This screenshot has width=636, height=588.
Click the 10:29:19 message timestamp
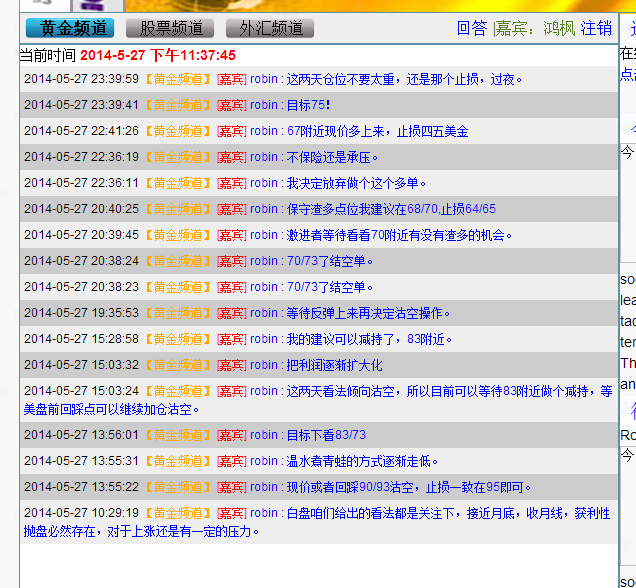click(x=81, y=513)
